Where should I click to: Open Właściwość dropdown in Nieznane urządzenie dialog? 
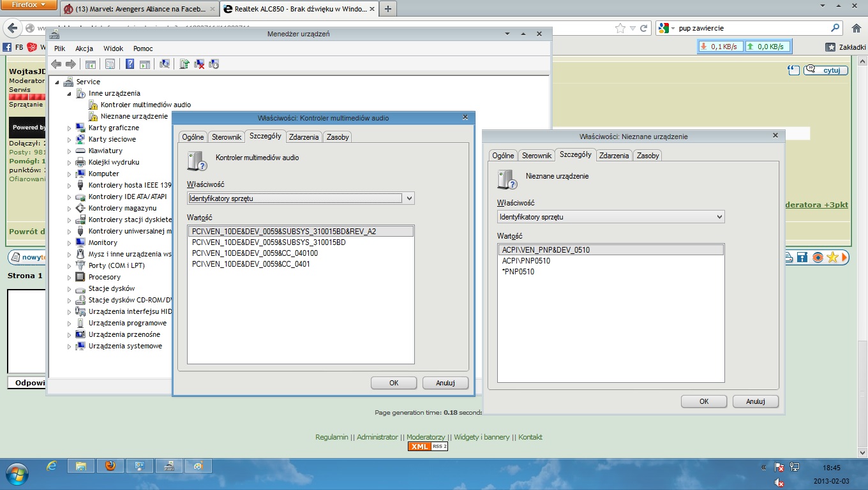click(611, 217)
